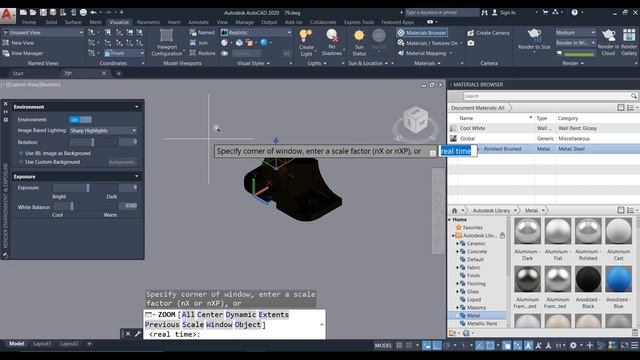Click the Undo arrow in quick access toolbar
Viewport: 640px width, 360px height.
[93, 12]
